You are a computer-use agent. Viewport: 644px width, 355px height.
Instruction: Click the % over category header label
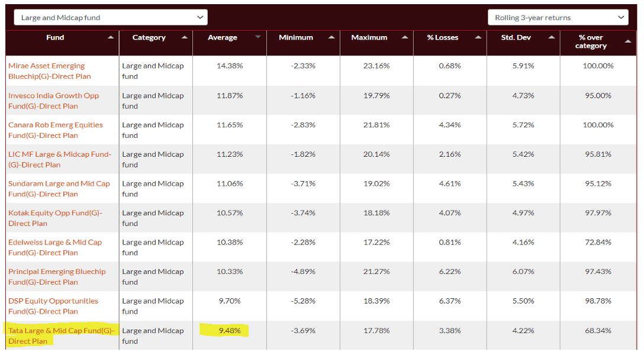(591, 41)
